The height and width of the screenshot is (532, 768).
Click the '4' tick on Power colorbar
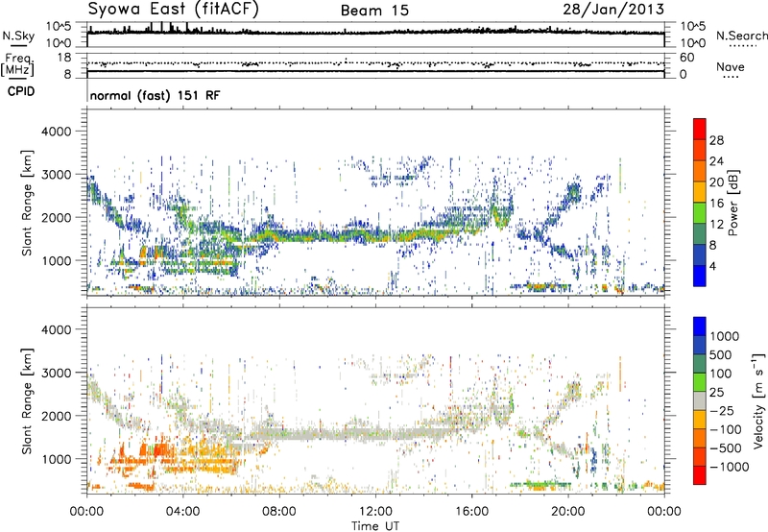click(x=712, y=266)
